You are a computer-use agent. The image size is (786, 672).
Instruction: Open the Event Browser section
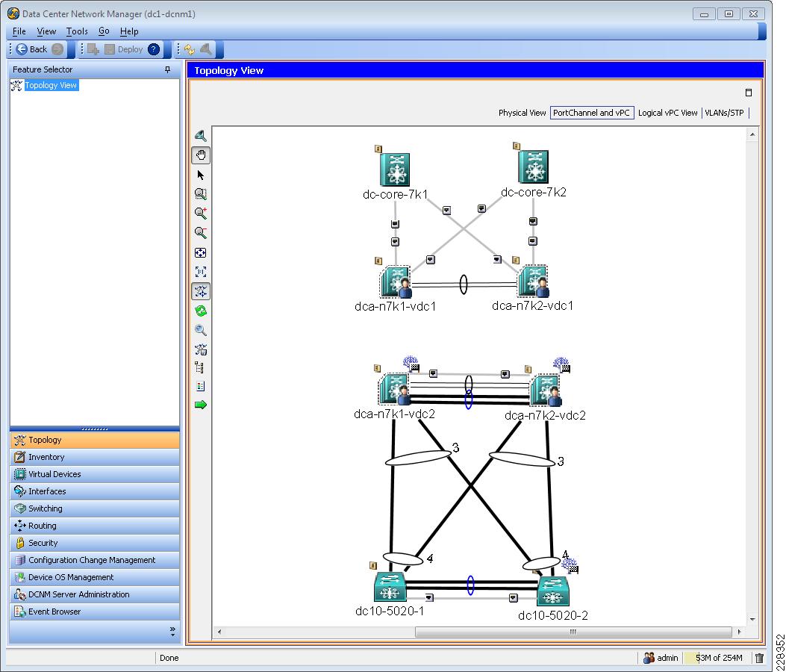coord(94,612)
